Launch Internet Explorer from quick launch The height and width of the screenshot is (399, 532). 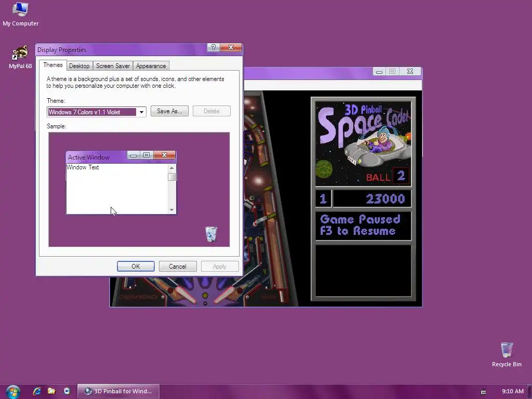[37, 391]
